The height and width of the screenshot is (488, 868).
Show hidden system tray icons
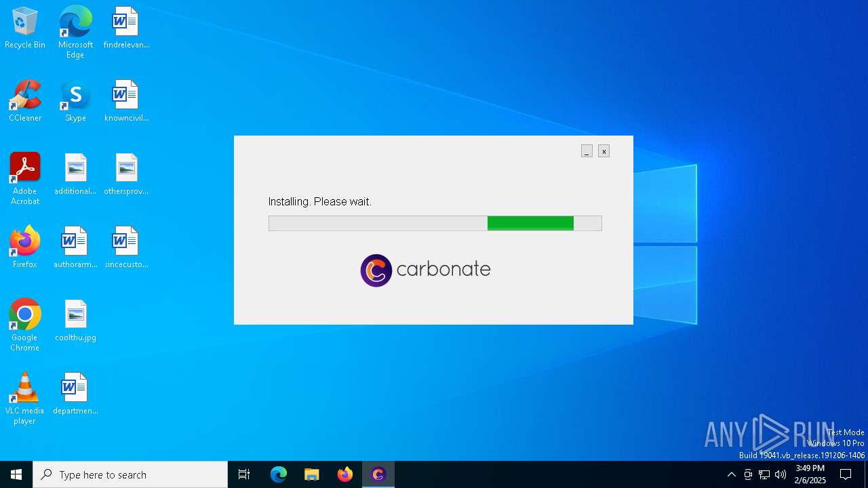731,474
